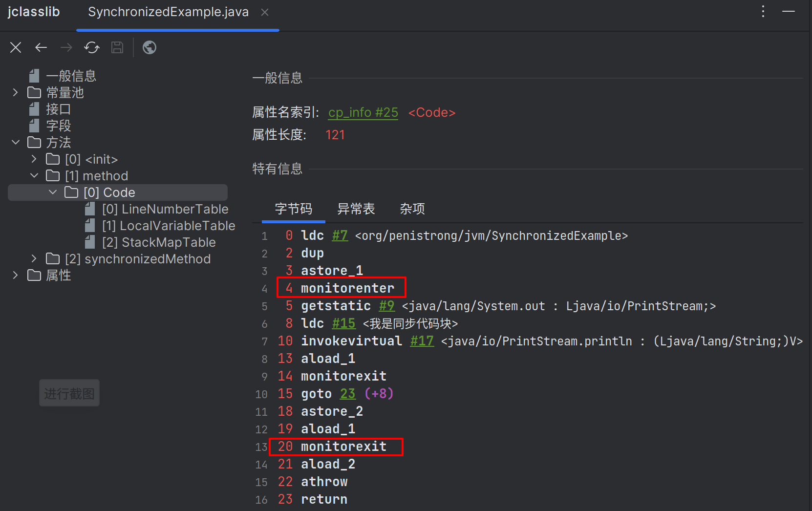Follow the #9 constant pool link
This screenshot has width=812, height=511.
pyautogui.click(x=387, y=306)
